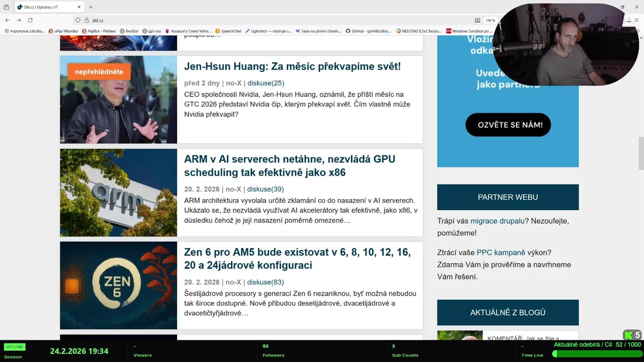Screen dimensions: 644x362
Task: Open the uPaji Mluvitko bookmark
Action: click(x=63, y=31)
